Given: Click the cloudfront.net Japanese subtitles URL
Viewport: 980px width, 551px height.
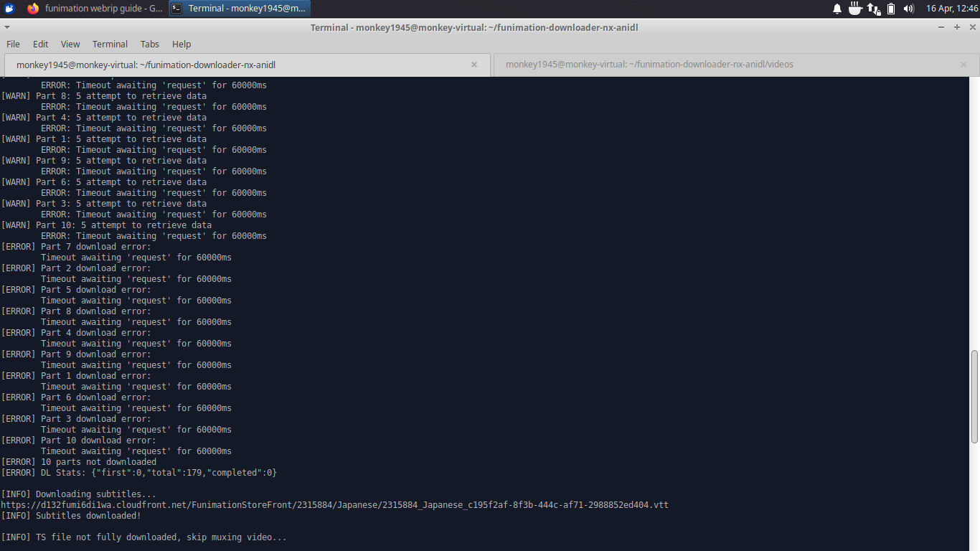Looking at the screenshot, I should tap(334, 504).
